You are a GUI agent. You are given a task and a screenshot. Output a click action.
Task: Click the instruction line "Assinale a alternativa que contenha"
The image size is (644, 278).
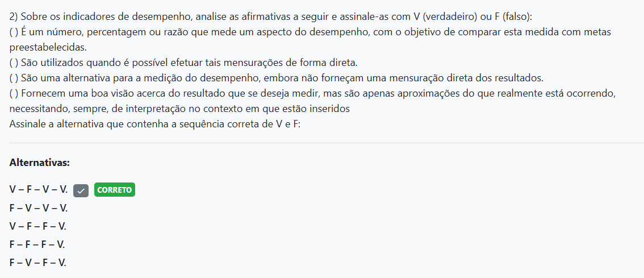coord(154,123)
